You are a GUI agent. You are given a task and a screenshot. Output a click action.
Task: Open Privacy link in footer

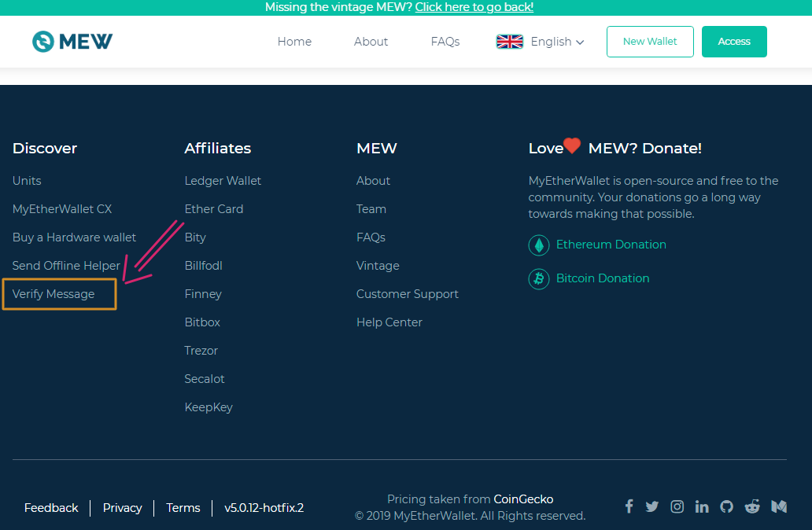122,508
